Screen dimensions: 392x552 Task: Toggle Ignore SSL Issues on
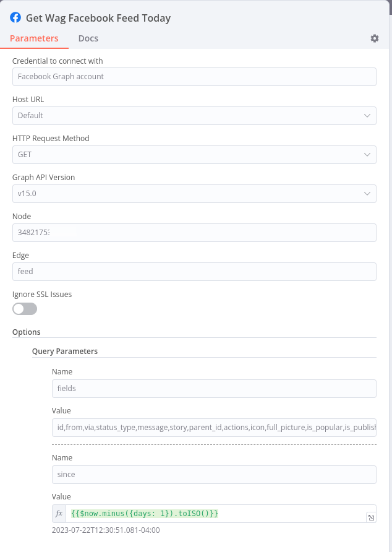24,308
